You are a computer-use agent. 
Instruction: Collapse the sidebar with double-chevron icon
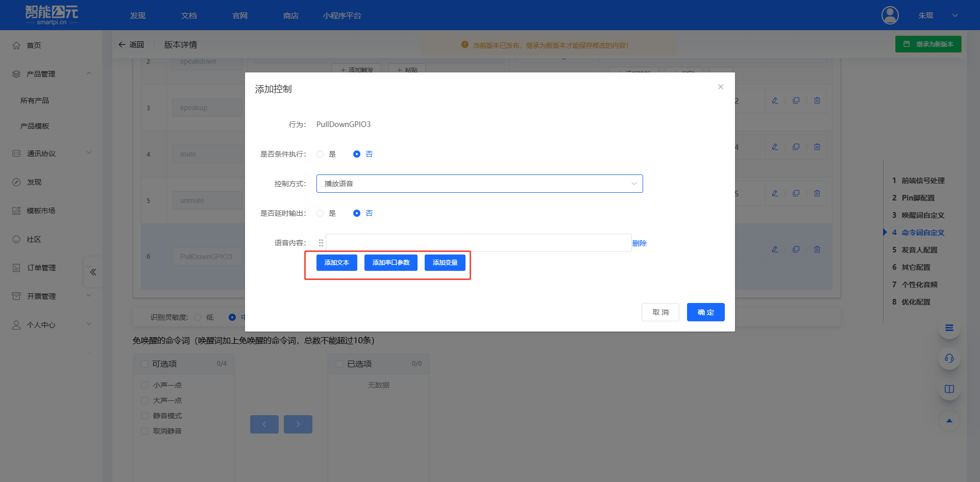(x=93, y=272)
